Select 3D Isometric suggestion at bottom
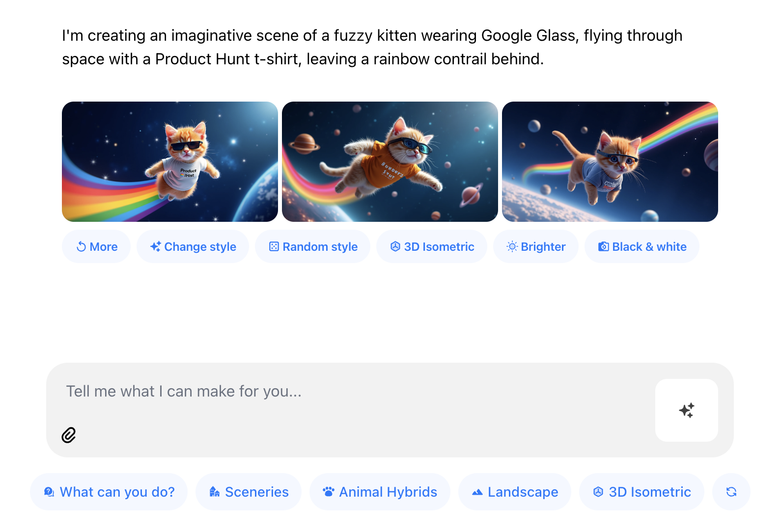This screenshot has width=781, height=532. 642,492
